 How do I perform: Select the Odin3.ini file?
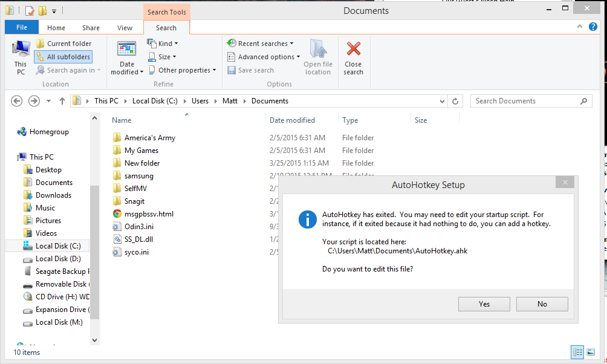click(x=138, y=227)
